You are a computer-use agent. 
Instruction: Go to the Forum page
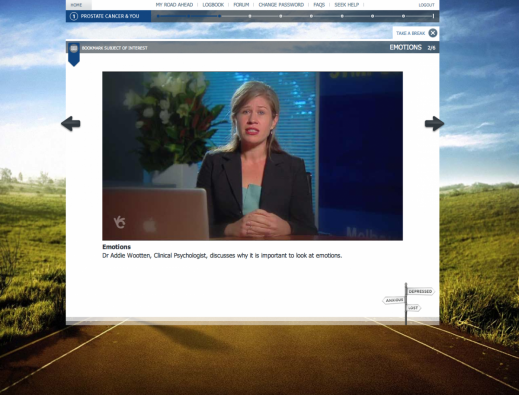[x=241, y=5]
